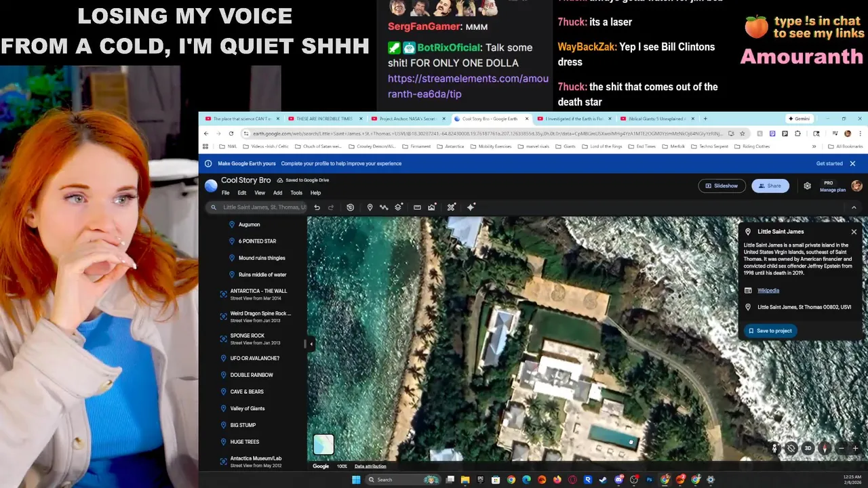
Task: Click Save to project button
Action: [x=770, y=331]
